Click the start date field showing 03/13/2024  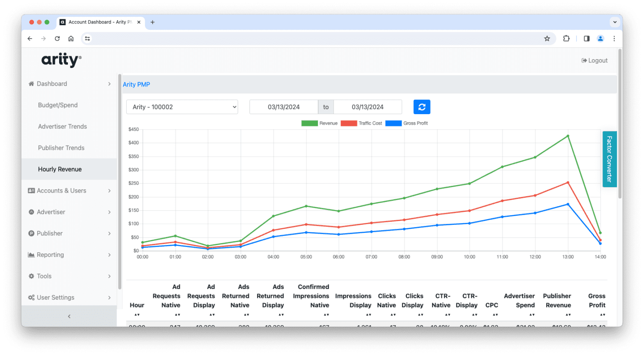point(284,107)
